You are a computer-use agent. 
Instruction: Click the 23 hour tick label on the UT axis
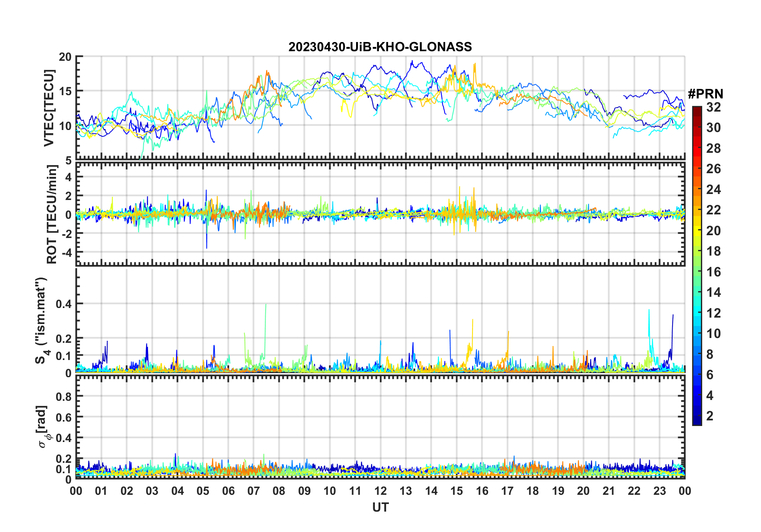[659, 491]
